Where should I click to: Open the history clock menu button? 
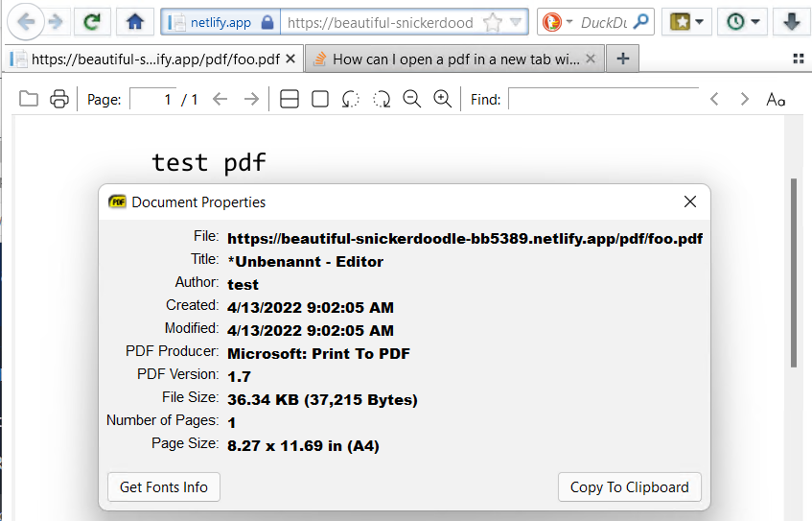743,22
